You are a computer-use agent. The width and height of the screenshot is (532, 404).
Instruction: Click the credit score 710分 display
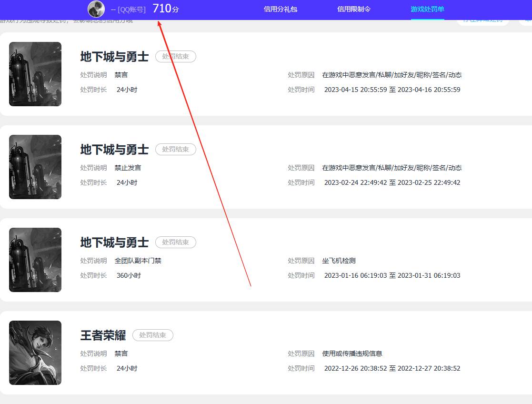pos(165,8)
